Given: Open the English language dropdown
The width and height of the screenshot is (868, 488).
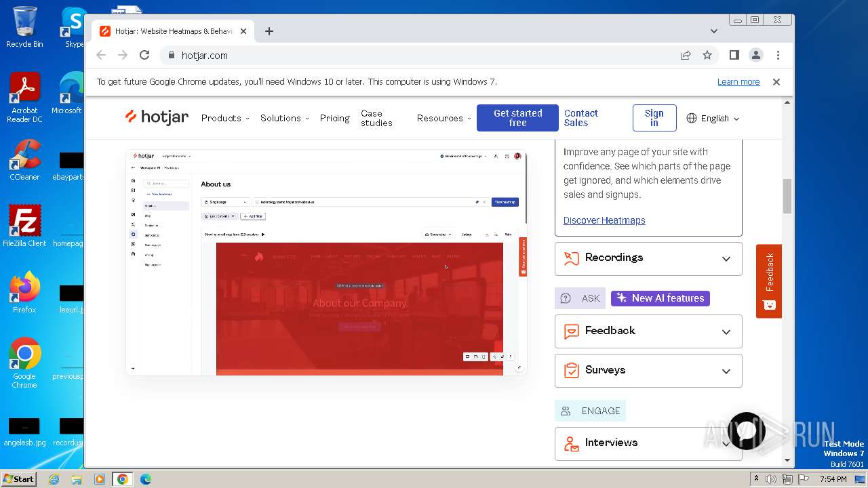Looking at the screenshot, I should 713,118.
